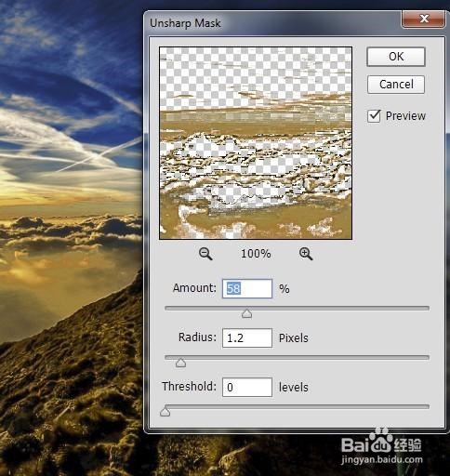Click the Amount slider handle
This screenshot has width=450, height=476.
coord(246,313)
